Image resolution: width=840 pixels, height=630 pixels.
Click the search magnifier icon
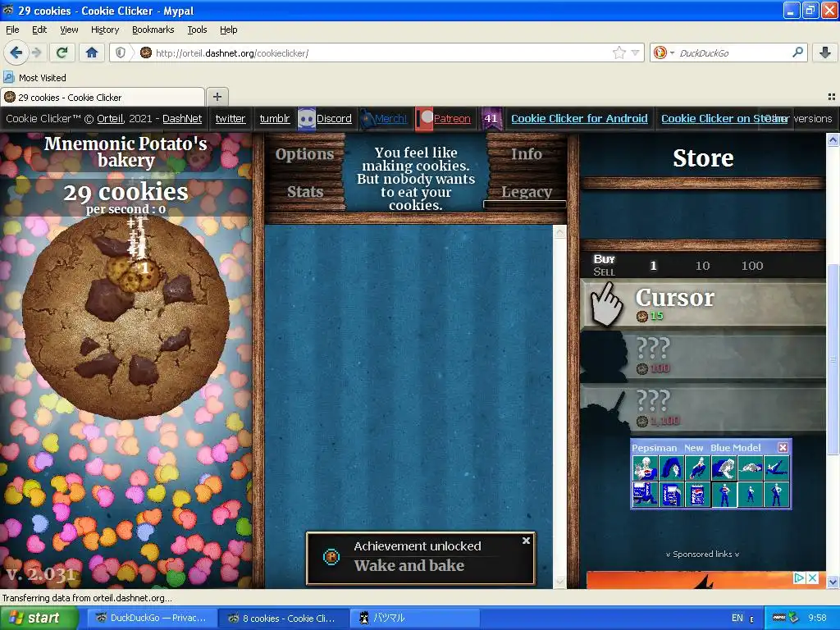(797, 52)
